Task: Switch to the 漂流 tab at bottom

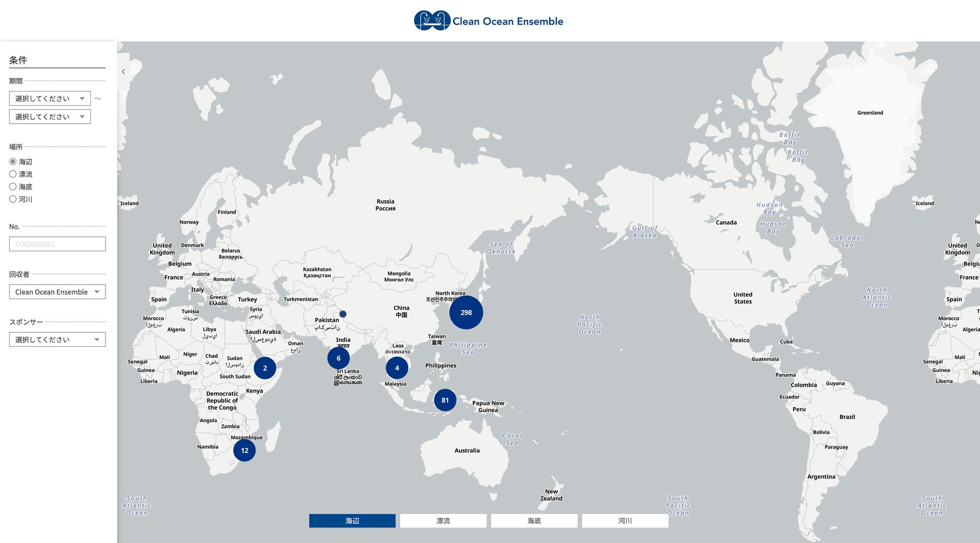Action: [443, 521]
